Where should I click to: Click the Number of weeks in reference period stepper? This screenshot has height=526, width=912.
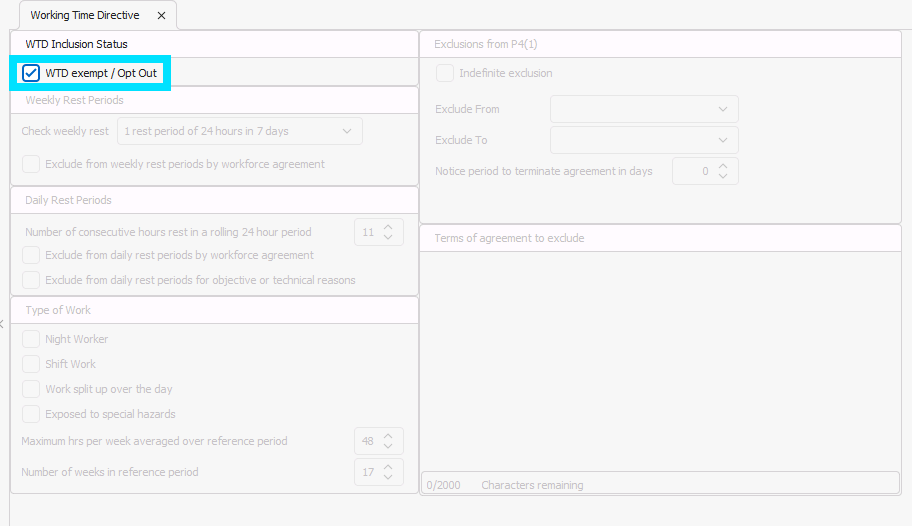[379, 472]
